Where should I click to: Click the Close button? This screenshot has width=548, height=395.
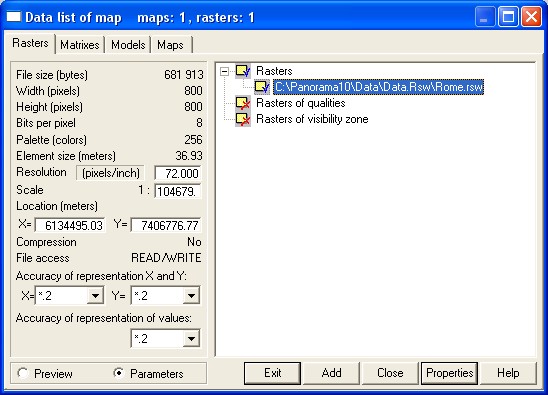[x=390, y=373]
